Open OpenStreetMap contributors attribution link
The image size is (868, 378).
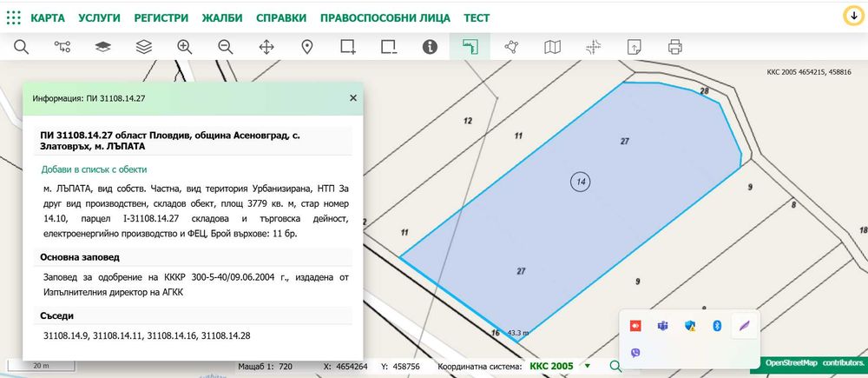coord(814,363)
